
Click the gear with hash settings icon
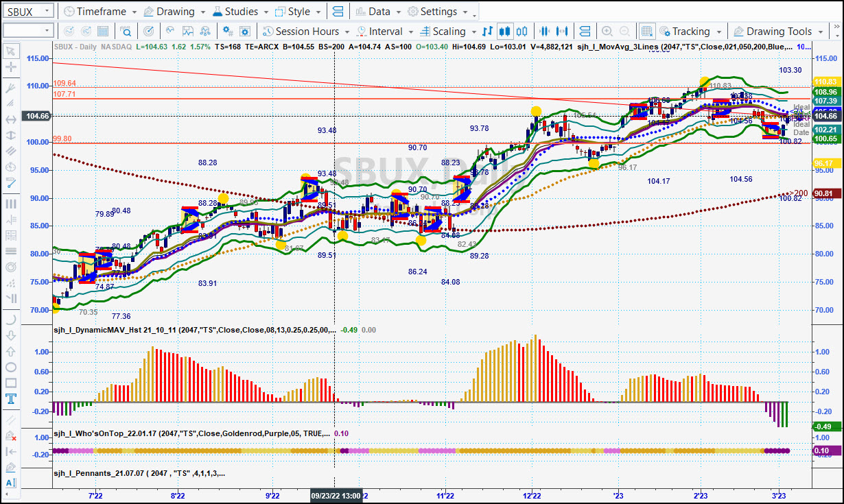(x=228, y=31)
